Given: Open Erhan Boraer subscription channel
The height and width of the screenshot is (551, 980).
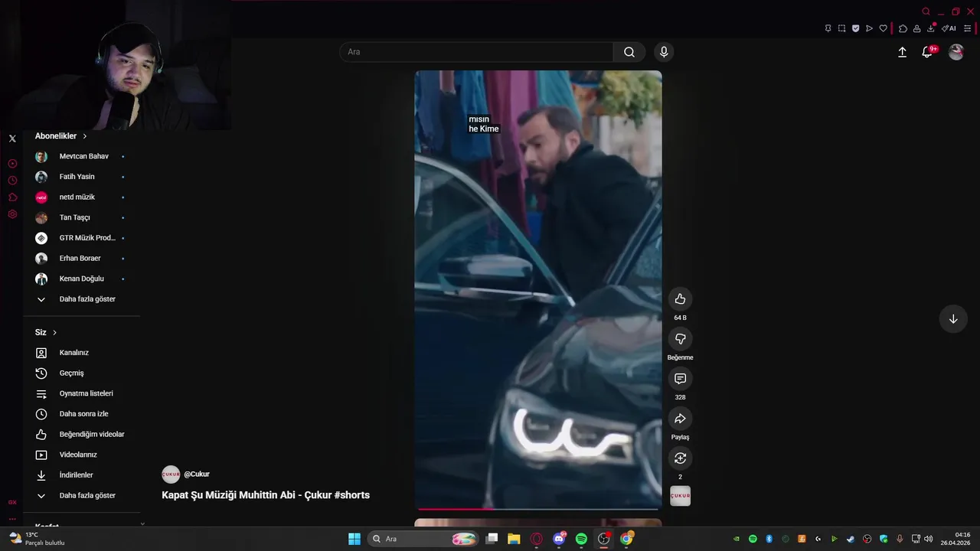Looking at the screenshot, I should pyautogui.click(x=80, y=259).
